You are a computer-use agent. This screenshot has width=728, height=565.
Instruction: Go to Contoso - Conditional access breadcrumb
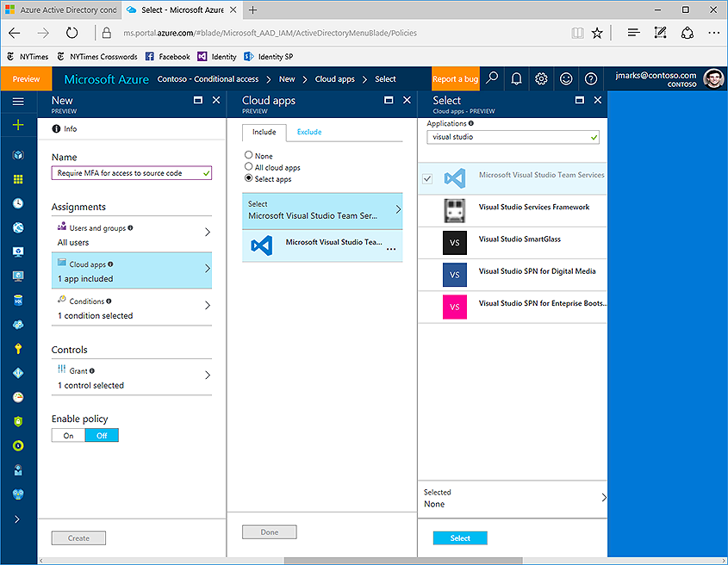pos(208,79)
